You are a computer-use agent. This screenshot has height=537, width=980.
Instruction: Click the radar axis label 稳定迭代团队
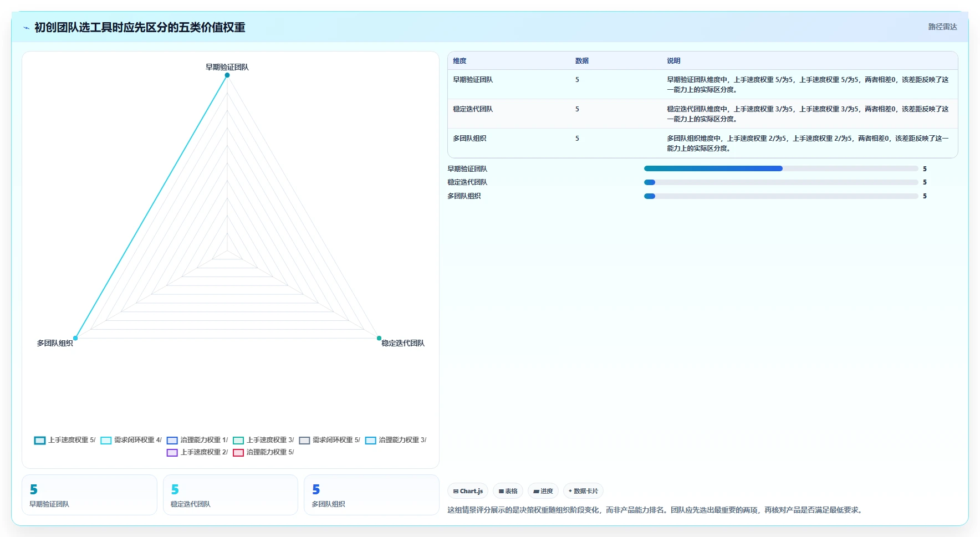(403, 343)
